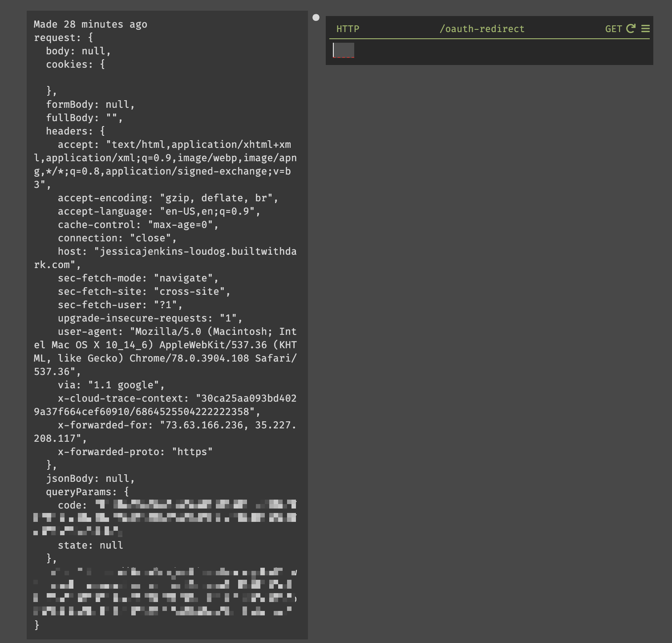Open the handler hamburger menu
Viewport: 672px width, 643px height.
pos(645,28)
